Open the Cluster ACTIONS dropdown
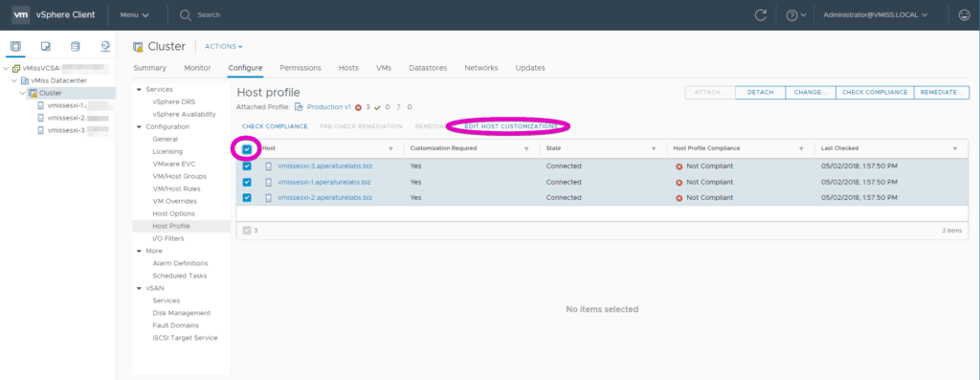 (x=224, y=46)
